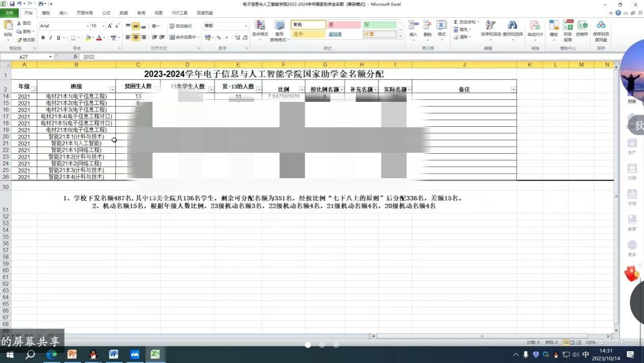This screenshot has height=363, width=644.
Task: Click the Sort and Filter icon
Action: 490,29
